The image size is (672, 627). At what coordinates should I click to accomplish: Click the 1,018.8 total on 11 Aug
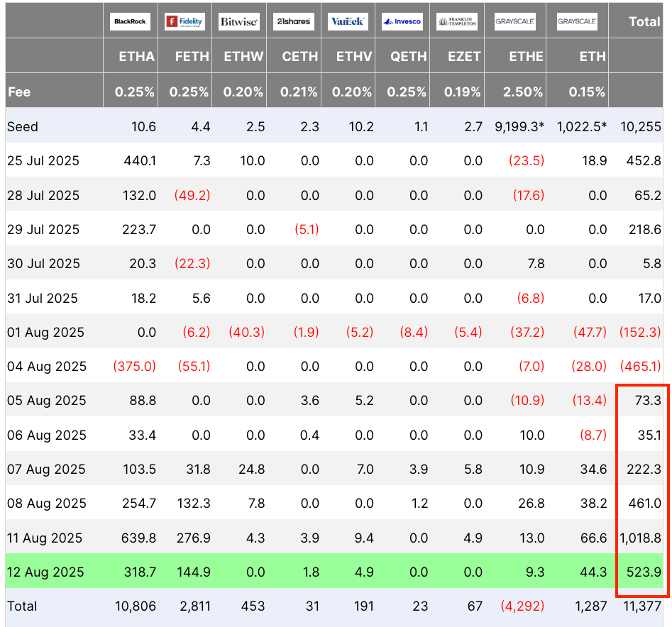640,538
